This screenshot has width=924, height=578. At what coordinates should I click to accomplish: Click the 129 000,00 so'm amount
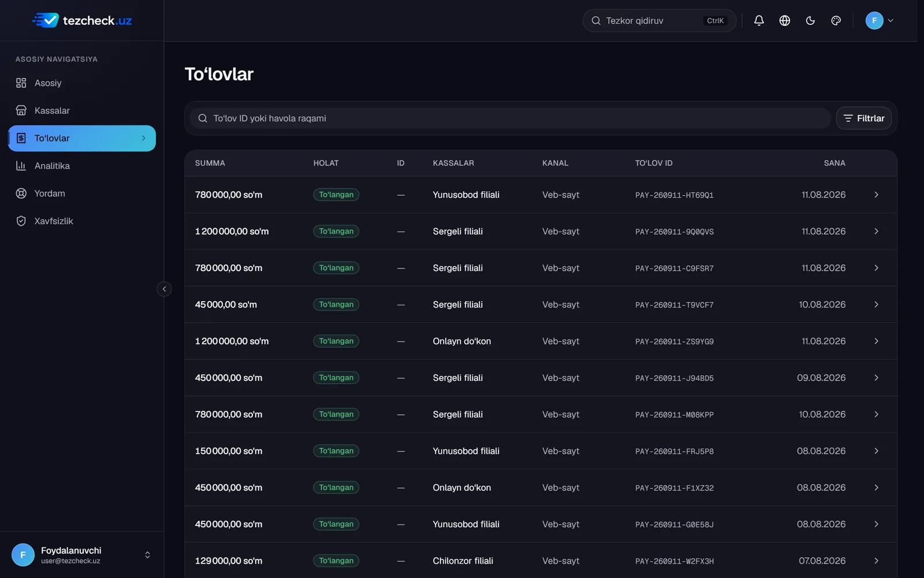pos(229,561)
